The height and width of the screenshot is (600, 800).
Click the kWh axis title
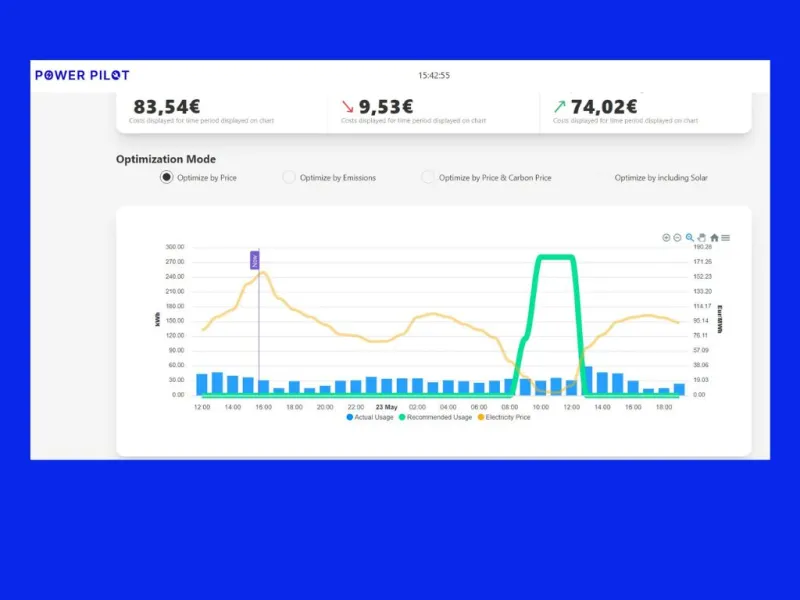click(x=158, y=320)
